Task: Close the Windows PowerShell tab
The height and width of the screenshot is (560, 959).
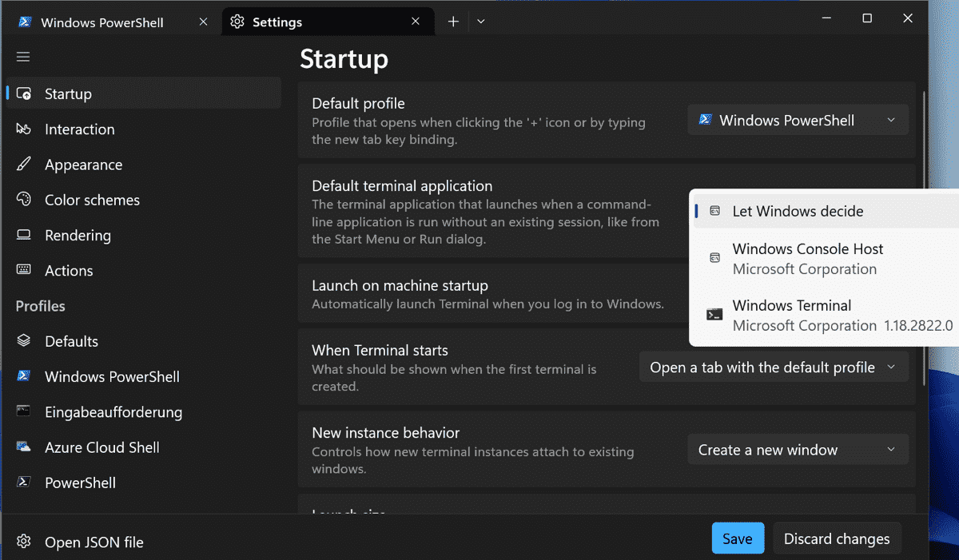Action: pyautogui.click(x=204, y=22)
